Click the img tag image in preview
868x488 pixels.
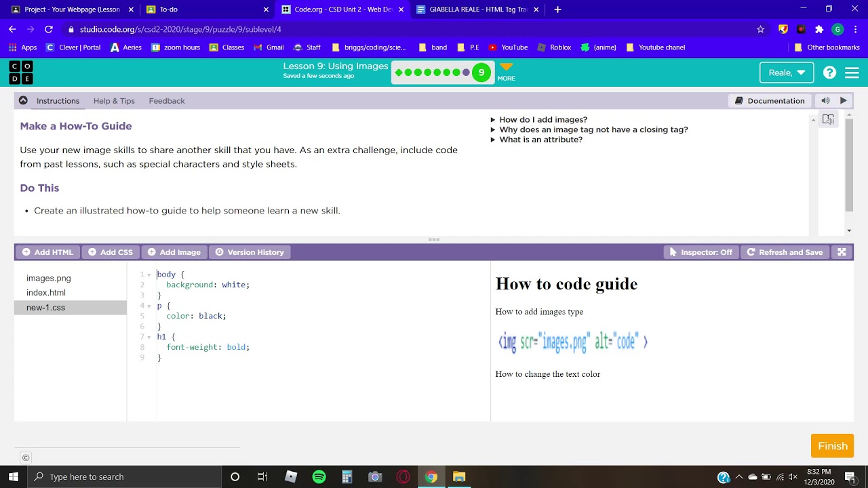573,342
